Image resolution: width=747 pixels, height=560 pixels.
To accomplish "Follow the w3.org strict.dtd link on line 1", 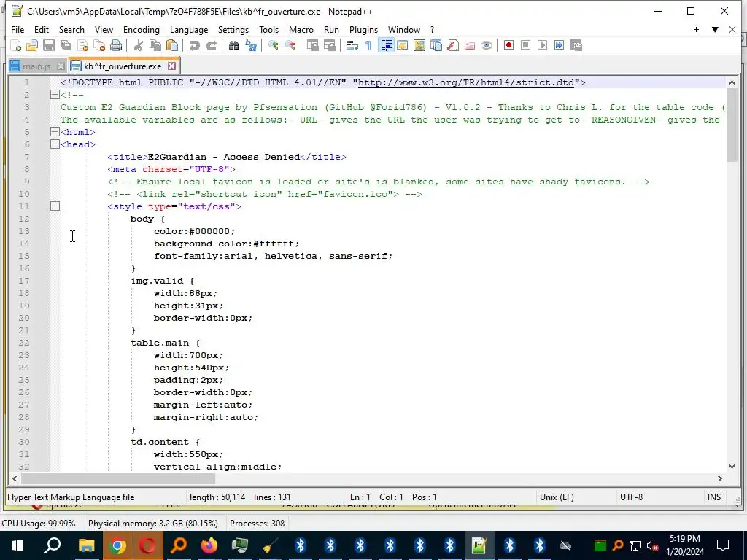I will 466,82.
